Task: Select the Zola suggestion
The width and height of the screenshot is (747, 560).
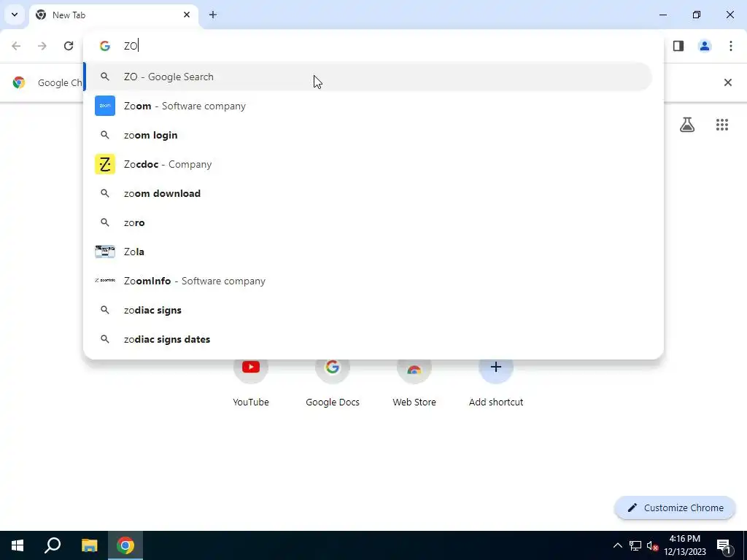Action: coord(368,252)
